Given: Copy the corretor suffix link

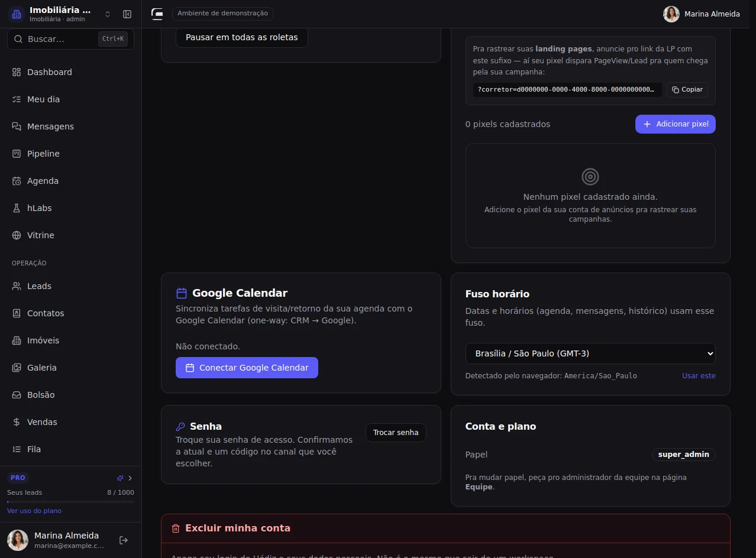Looking at the screenshot, I should click(x=687, y=90).
